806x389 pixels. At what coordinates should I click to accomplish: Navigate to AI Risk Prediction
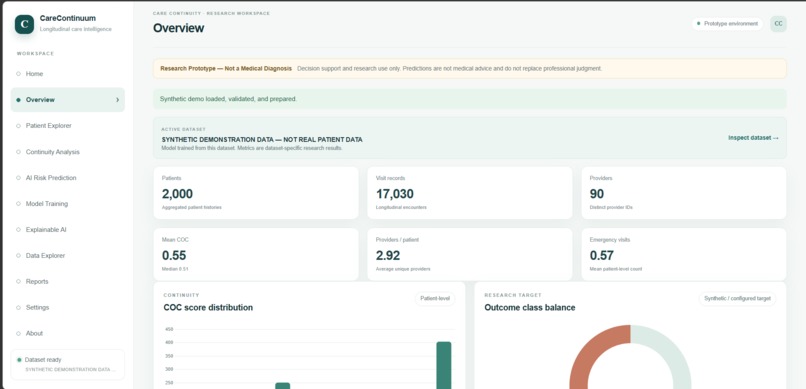(68, 178)
